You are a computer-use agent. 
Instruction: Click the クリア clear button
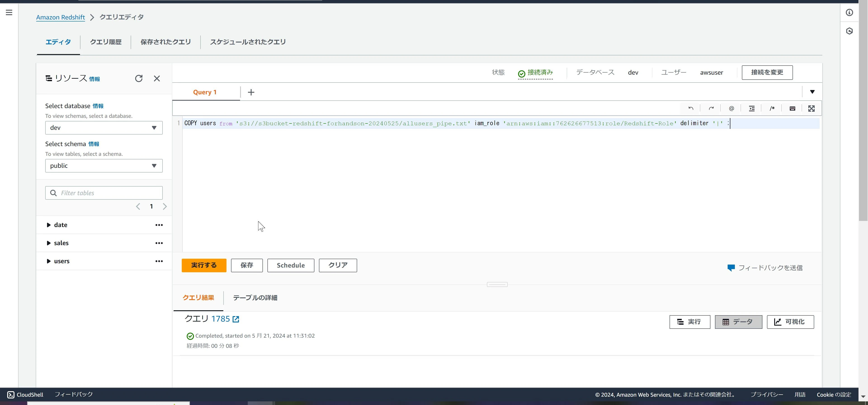pos(338,265)
